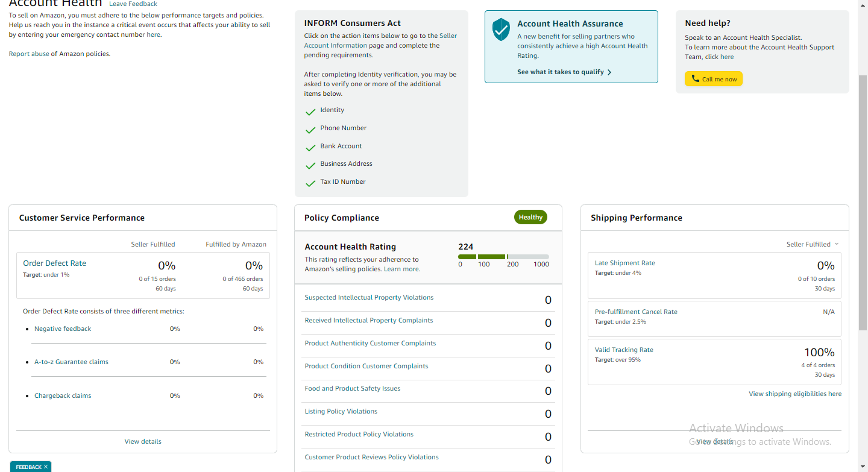Click the FEEDBACK tab label
The width and height of the screenshot is (868, 472).
pyautogui.click(x=28, y=467)
